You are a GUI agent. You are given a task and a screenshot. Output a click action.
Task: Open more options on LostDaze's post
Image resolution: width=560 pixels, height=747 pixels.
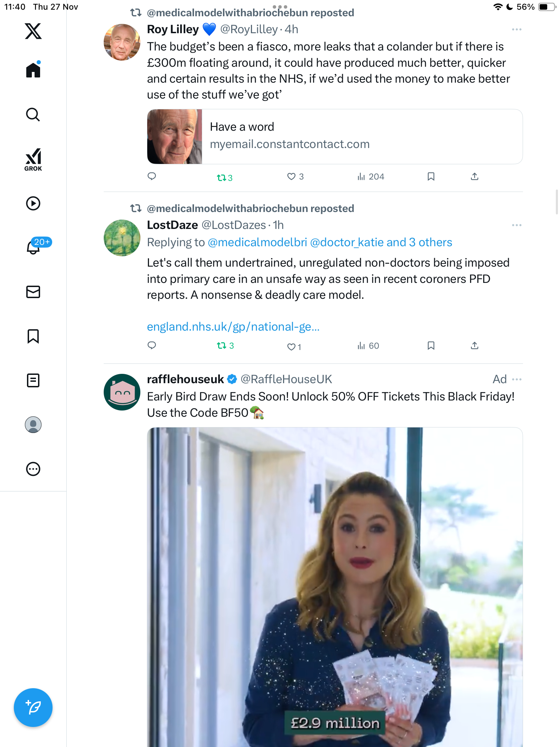pos(516,225)
